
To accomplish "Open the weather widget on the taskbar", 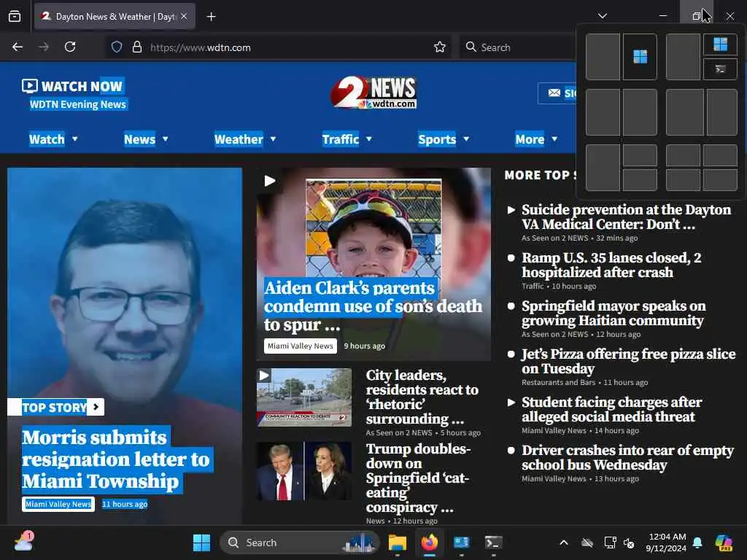I will (24, 542).
